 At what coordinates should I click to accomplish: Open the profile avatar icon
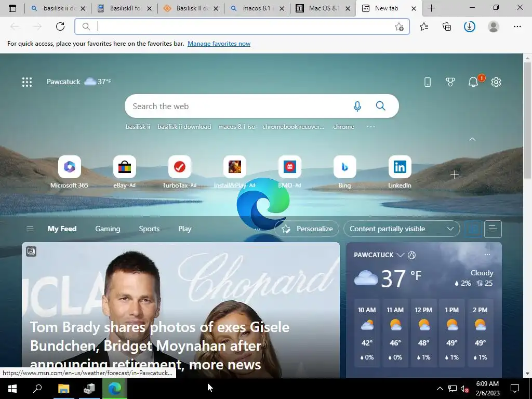pyautogui.click(x=494, y=26)
